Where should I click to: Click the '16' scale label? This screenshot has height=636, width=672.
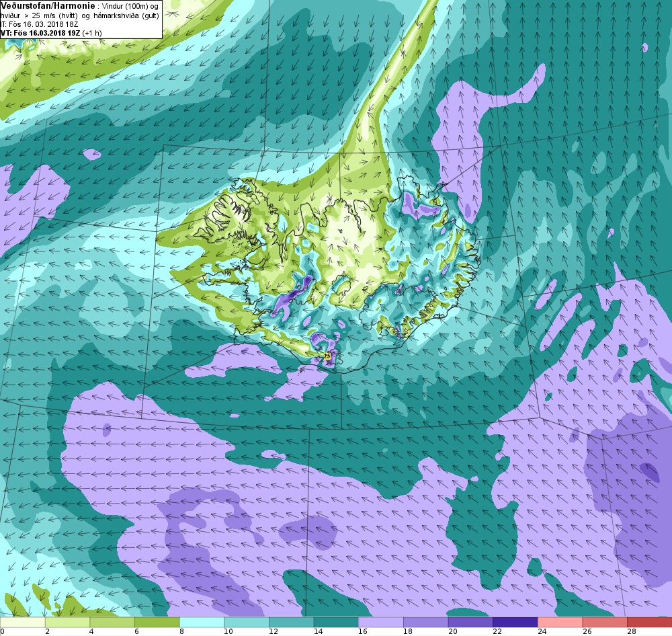pos(363,631)
